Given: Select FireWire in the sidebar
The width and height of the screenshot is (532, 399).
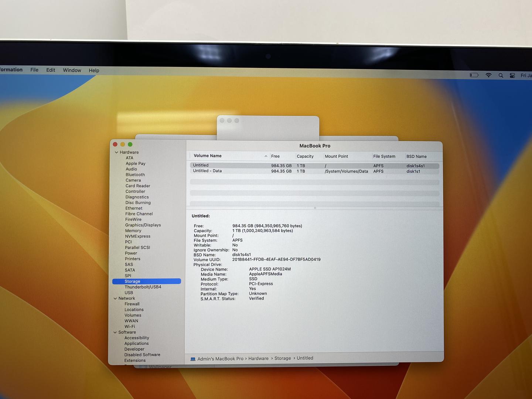Looking at the screenshot, I should pyautogui.click(x=133, y=219).
